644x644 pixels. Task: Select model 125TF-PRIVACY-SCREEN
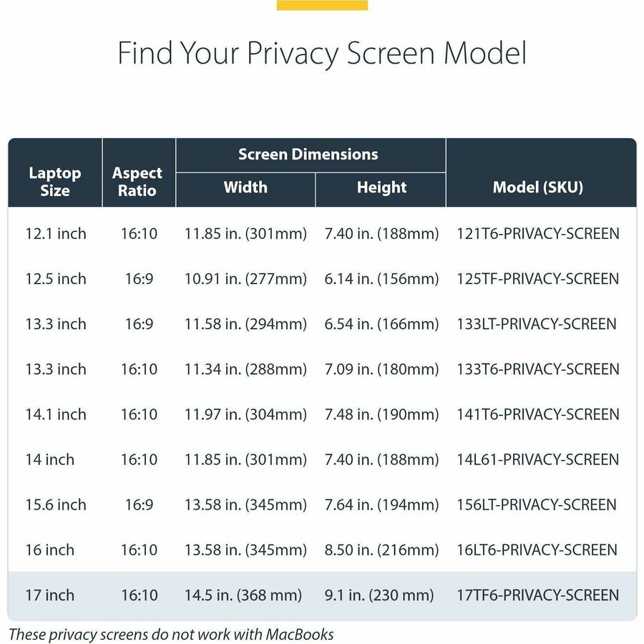click(537, 279)
